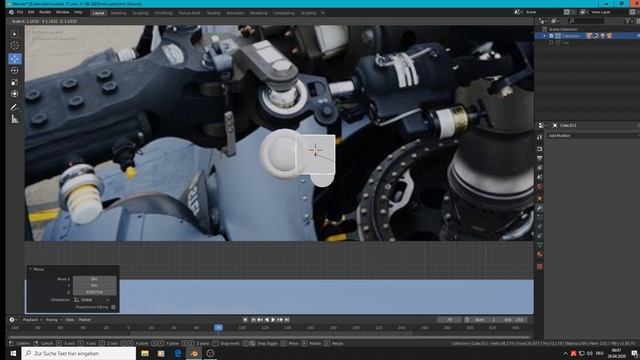Open the Material properties tab
Screen dimensions: 640x360
540,255
